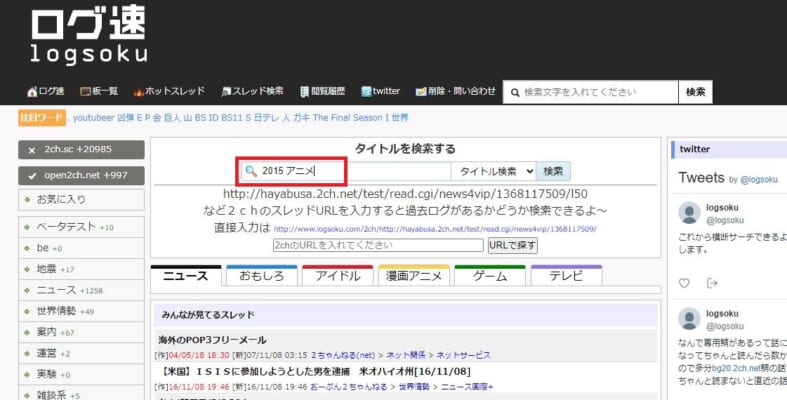
Task: Click the x icon on 2ch.sc
Action: click(x=32, y=150)
